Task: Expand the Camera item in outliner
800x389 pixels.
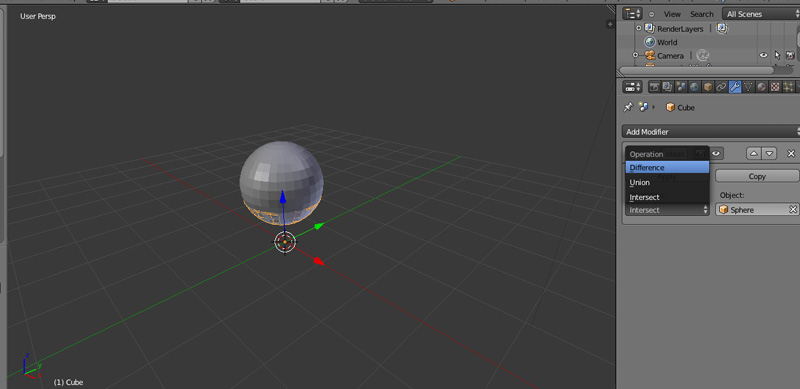Action: point(635,55)
